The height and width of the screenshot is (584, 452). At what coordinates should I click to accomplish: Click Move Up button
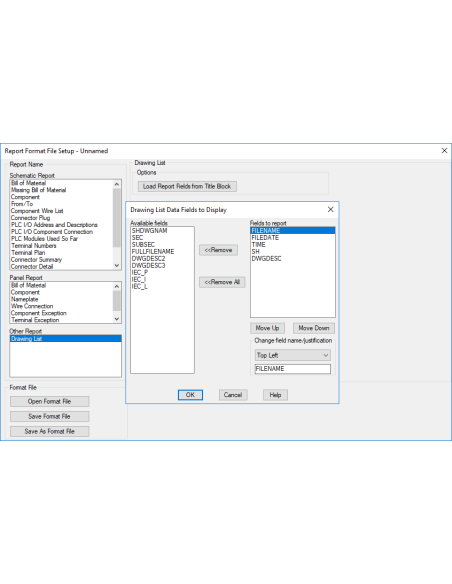coord(267,328)
